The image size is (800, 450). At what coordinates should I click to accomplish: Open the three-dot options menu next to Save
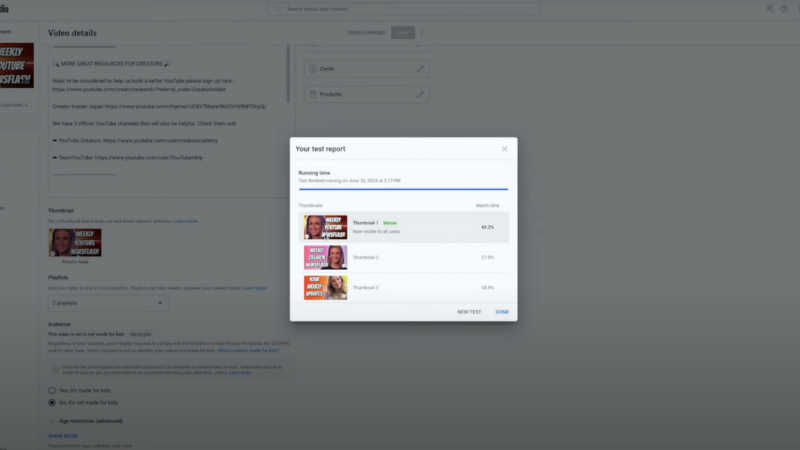[422, 33]
